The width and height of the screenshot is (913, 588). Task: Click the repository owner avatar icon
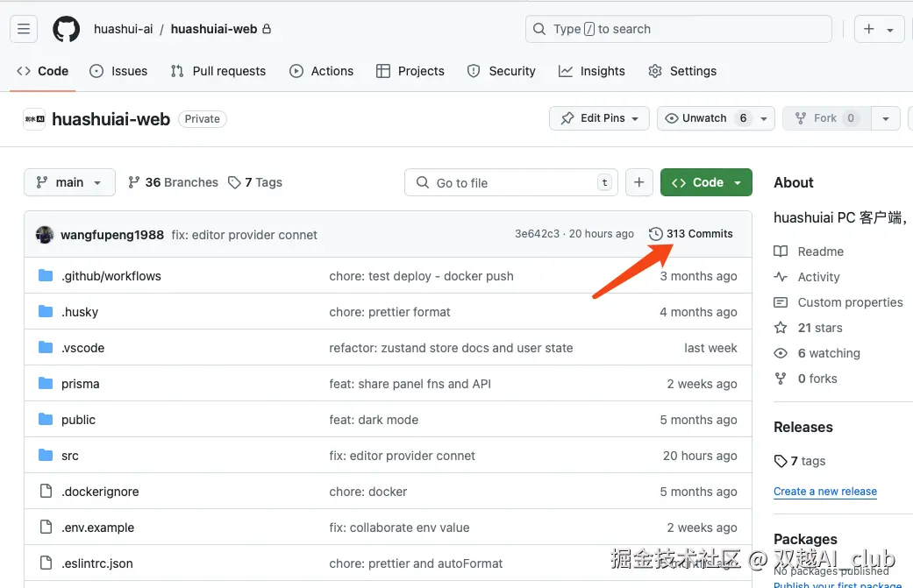pyautogui.click(x=34, y=119)
